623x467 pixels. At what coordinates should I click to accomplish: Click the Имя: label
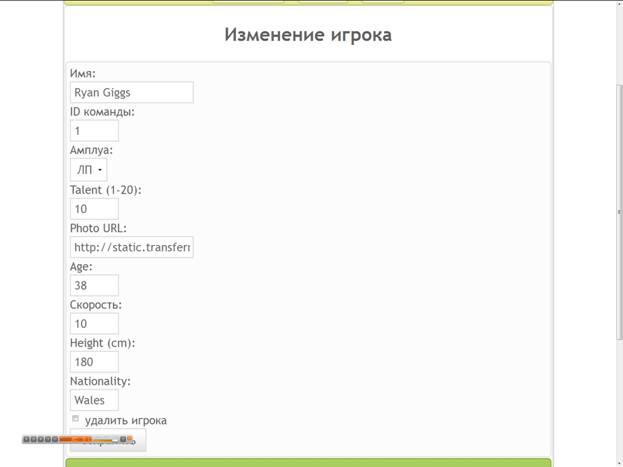click(x=83, y=74)
